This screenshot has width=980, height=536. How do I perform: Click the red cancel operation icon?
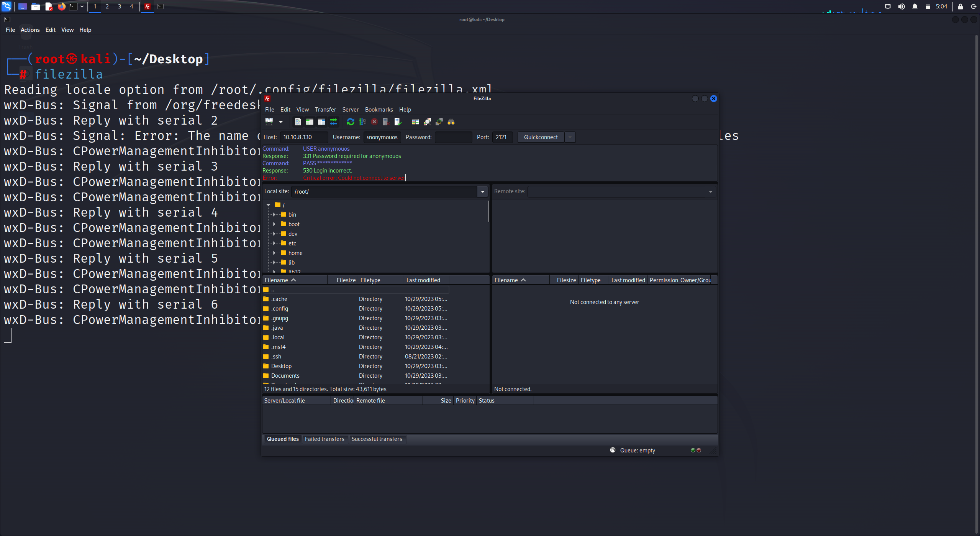click(x=374, y=122)
